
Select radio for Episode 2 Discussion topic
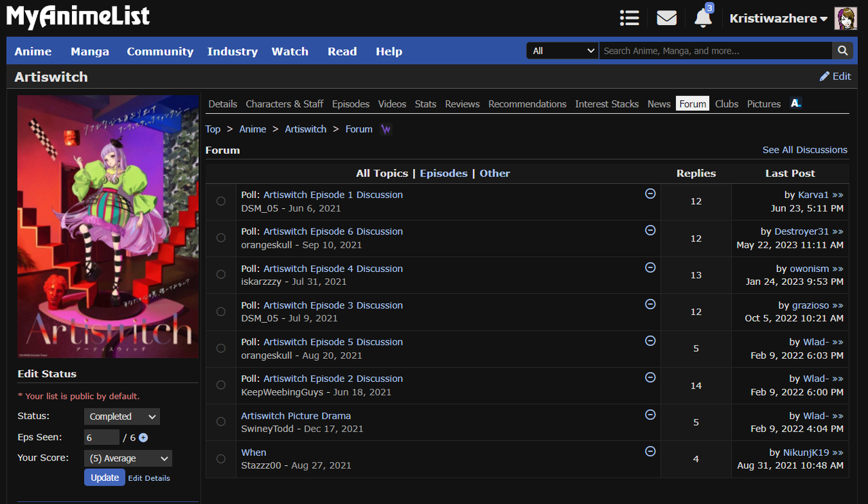tap(221, 385)
